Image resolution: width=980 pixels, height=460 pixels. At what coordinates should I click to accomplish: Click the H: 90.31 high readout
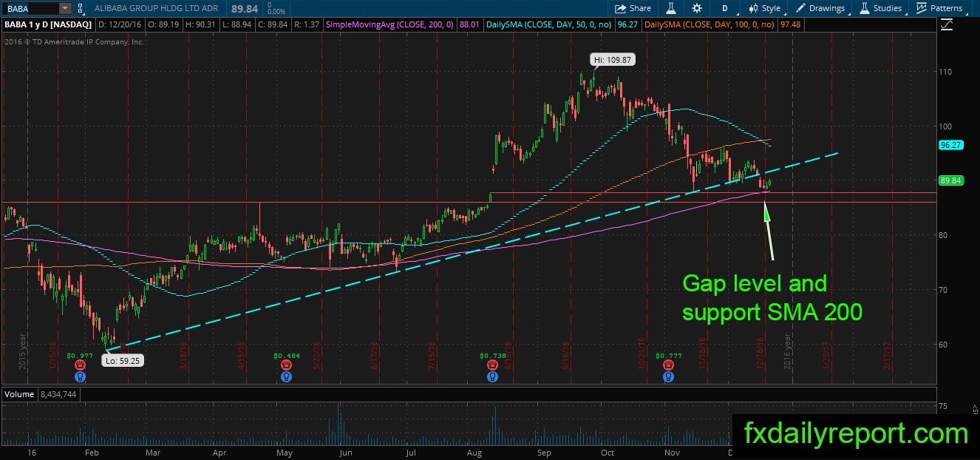coord(202,24)
